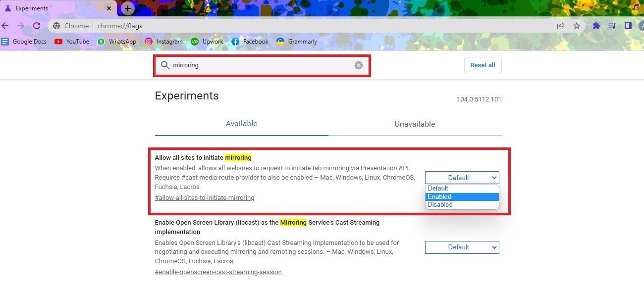Open the Facebook bookmark
644x286 pixels.
pos(250,42)
